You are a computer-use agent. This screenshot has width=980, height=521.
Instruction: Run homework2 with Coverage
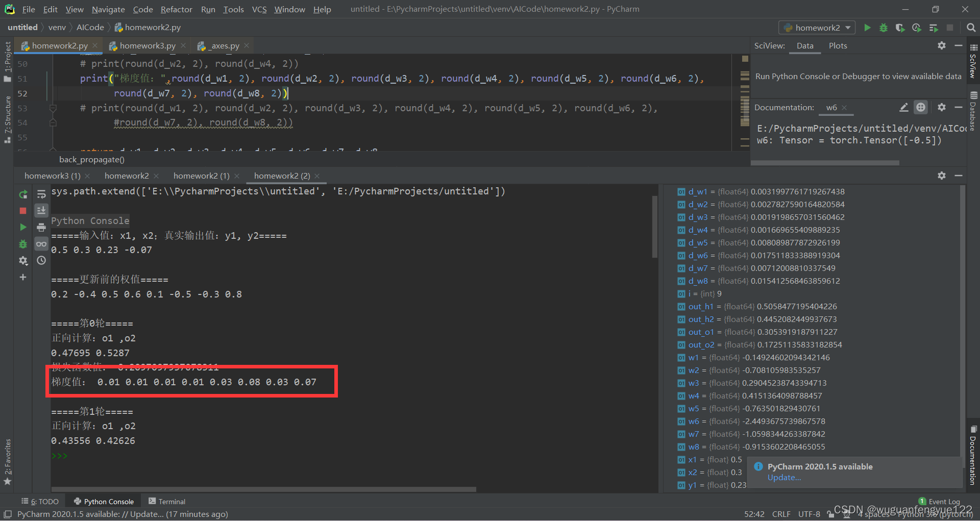pyautogui.click(x=900, y=28)
